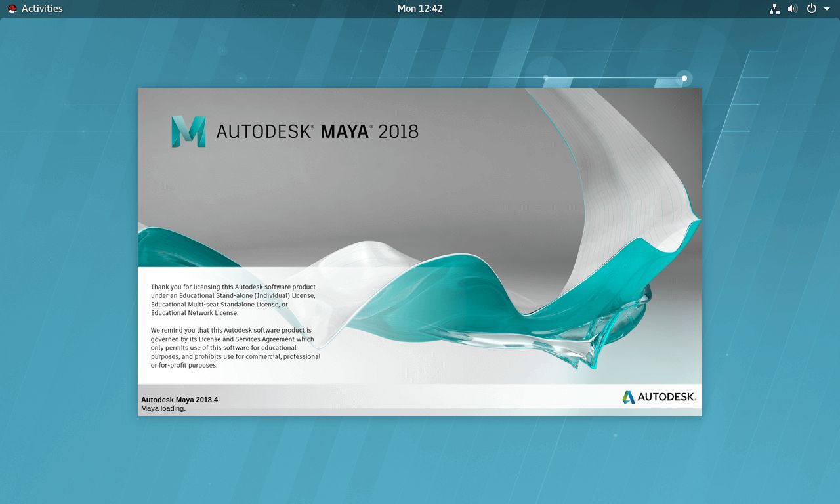This screenshot has height=504, width=840.
Task: Click the power icon in top bar
Action: [811, 9]
